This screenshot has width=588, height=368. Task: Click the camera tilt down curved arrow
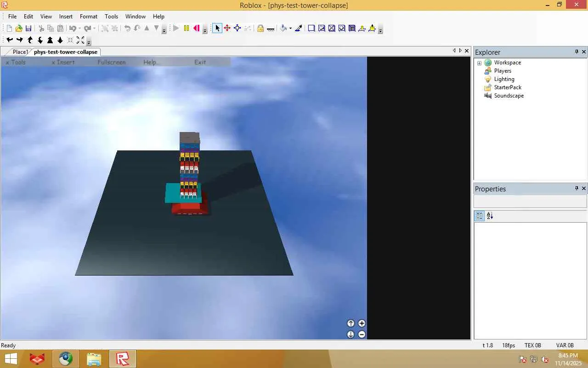click(40, 40)
